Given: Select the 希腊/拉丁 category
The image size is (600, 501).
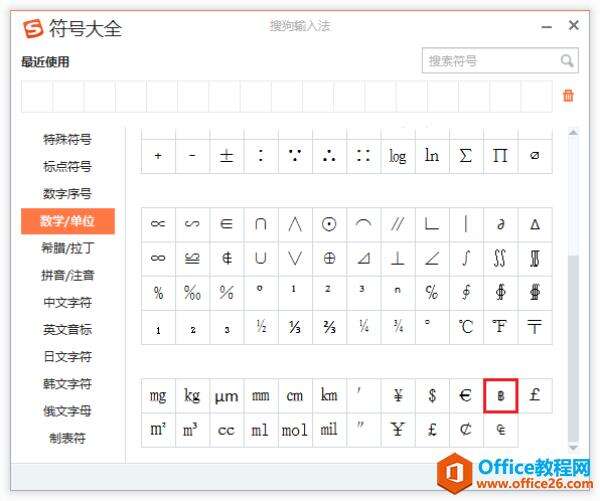Looking at the screenshot, I should pos(67,247).
